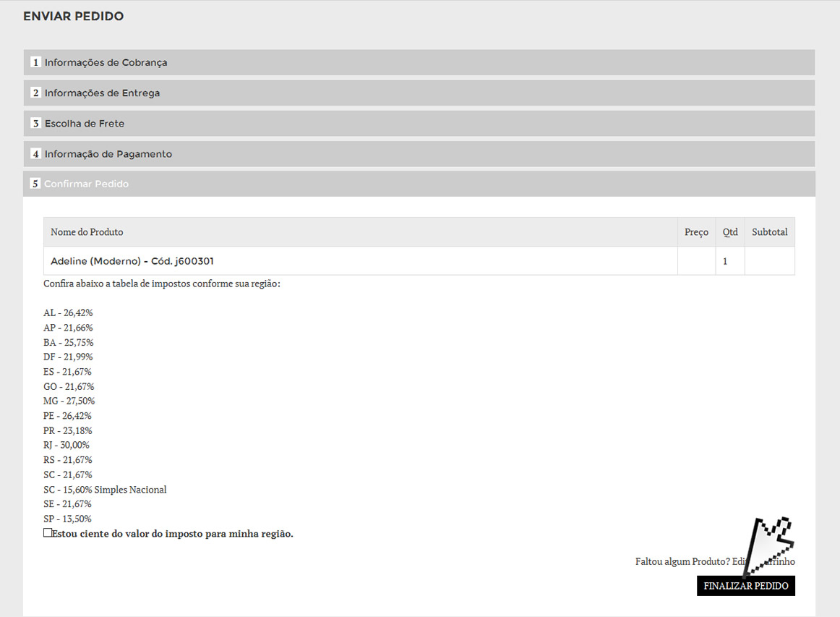Click the step 2 number badge

[35, 93]
